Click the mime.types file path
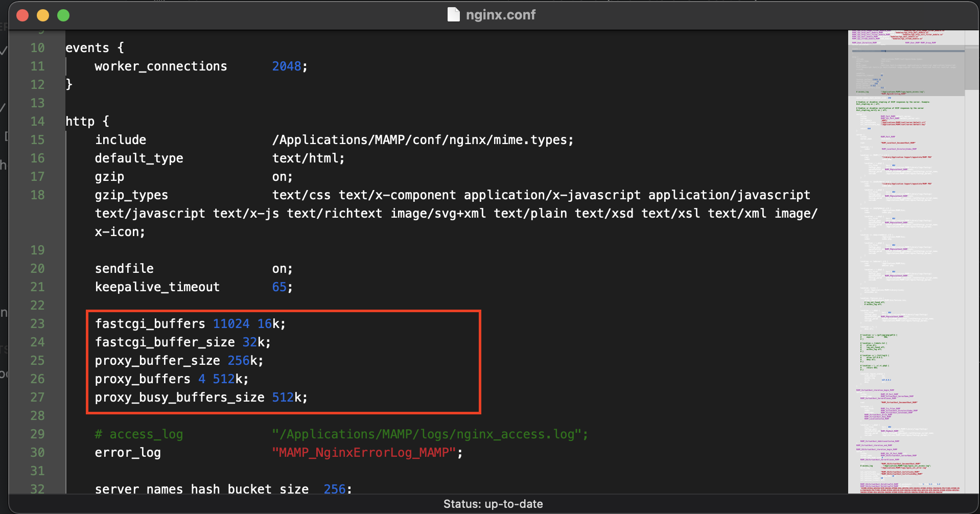 pyautogui.click(x=423, y=140)
